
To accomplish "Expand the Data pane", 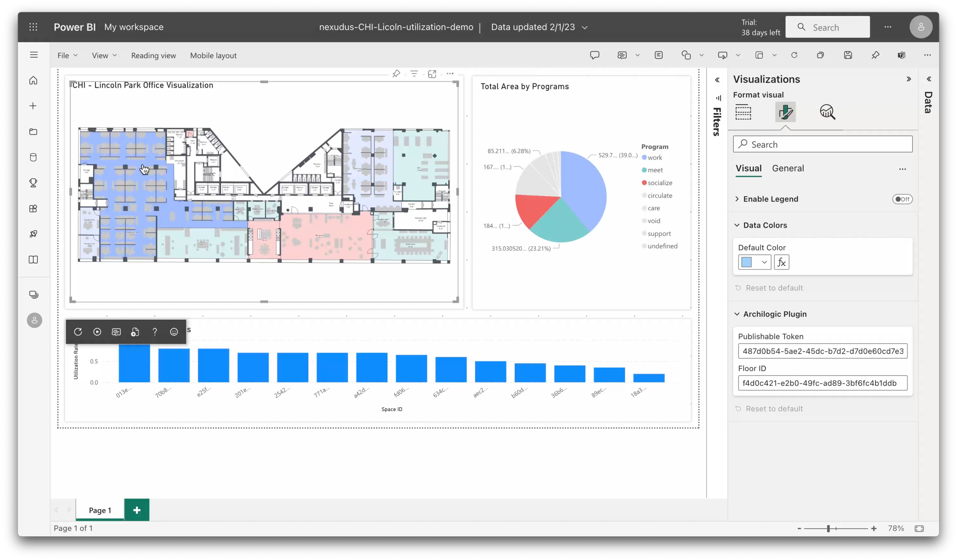I will click(x=929, y=79).
